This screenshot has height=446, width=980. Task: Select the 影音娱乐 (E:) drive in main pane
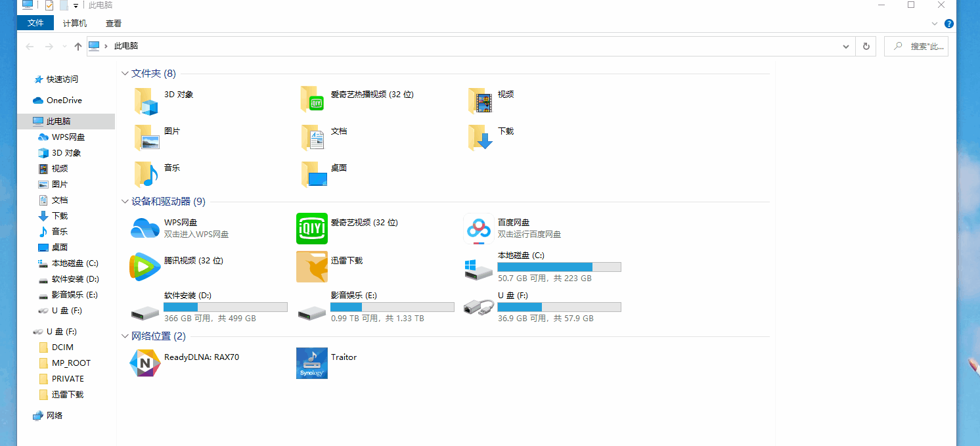(376, 307)
